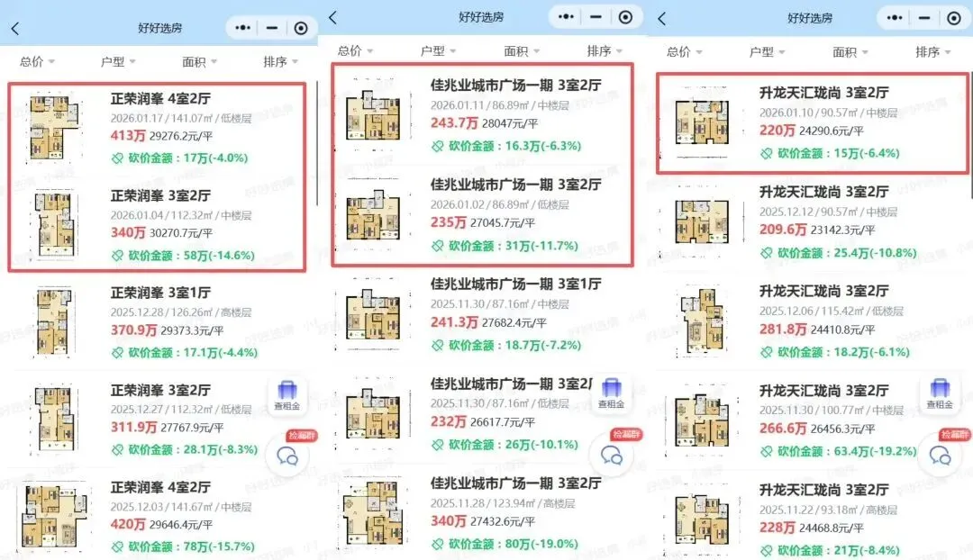Click unit price 28047元/平

(x=510, y=123)
